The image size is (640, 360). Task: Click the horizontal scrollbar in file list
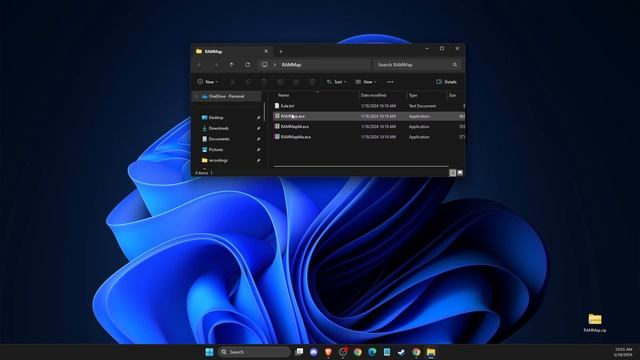(361, 166)
